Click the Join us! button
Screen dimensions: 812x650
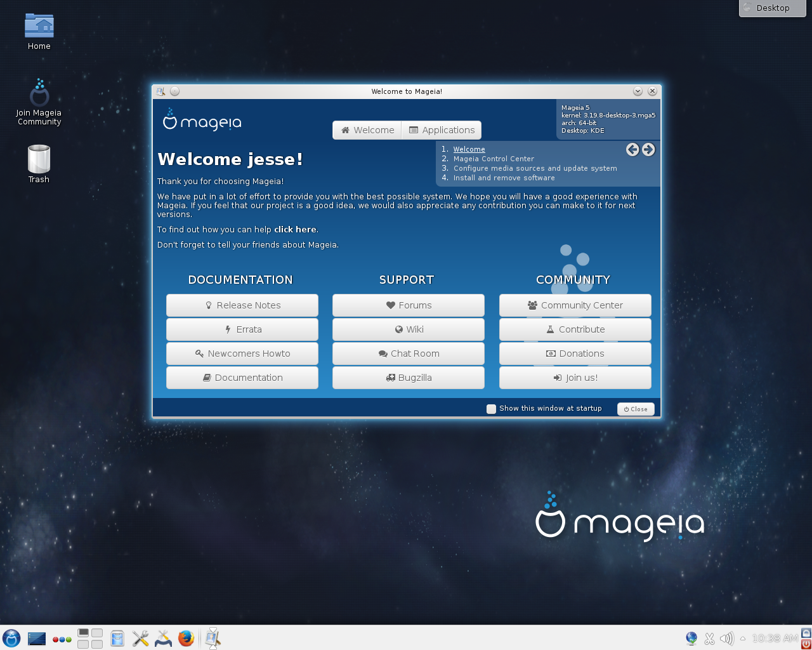pyautogui.click(x=575, y=378)
